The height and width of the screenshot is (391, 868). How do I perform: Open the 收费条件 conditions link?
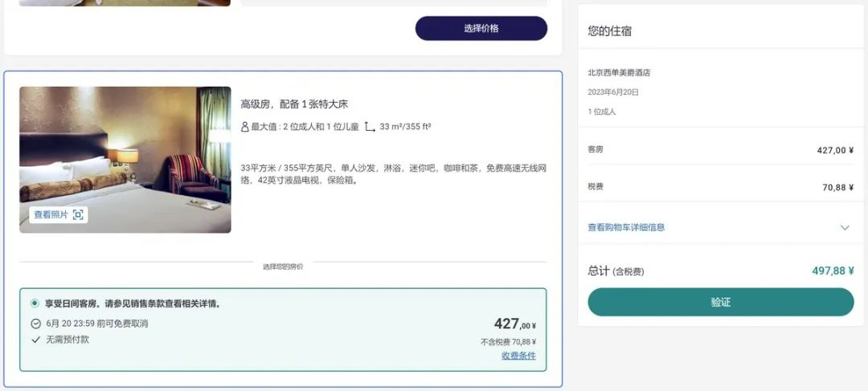(x=518, y=356)
